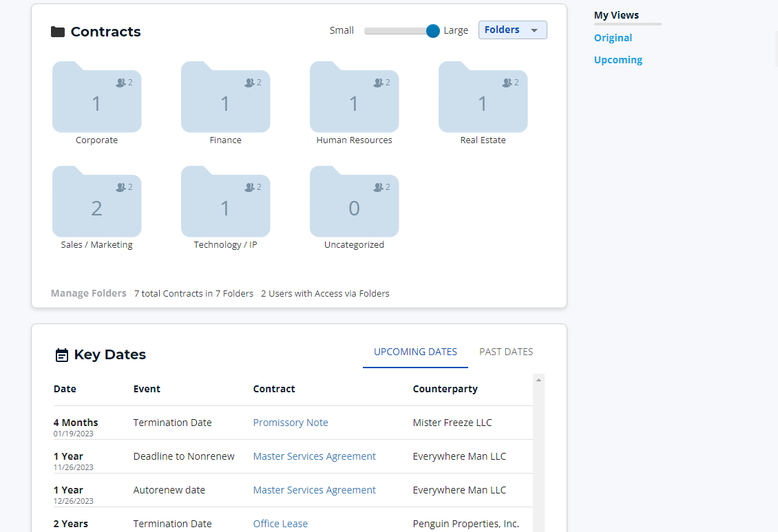
Task: Select the Upcoming Dates tab
Action: coord(415,352)
